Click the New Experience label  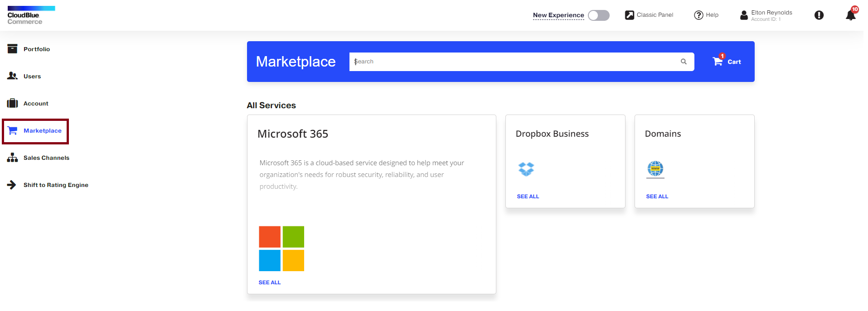[x=558, y=15]
